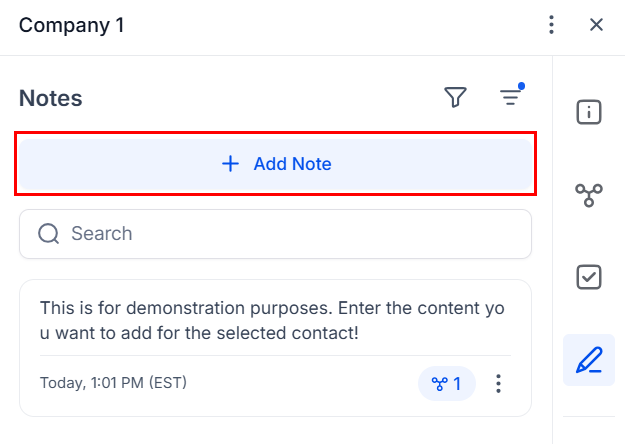Click the blue indicator dot on sort icon
625x444 pixels.
click(522, 86)
